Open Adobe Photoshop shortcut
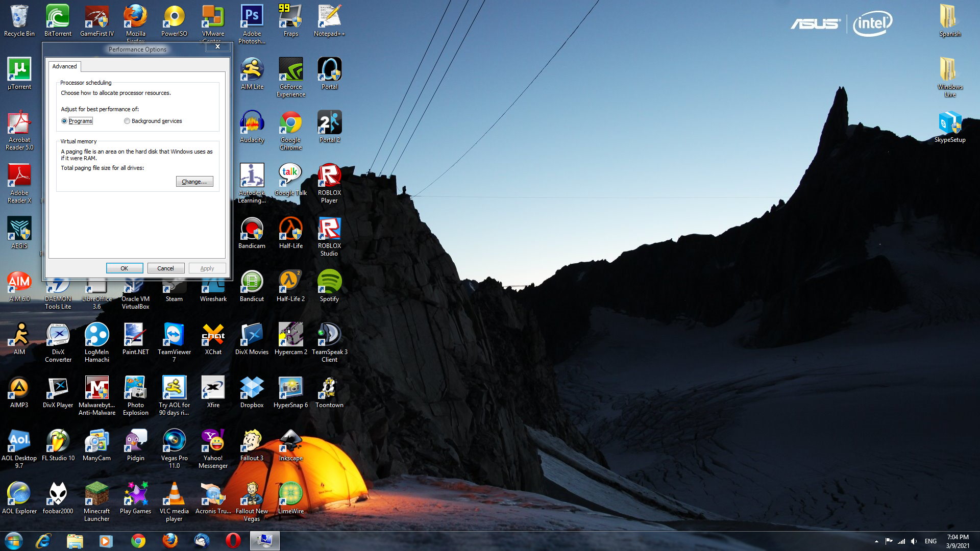980x551 pixels. pyautogui.click(x=252, y=17)
